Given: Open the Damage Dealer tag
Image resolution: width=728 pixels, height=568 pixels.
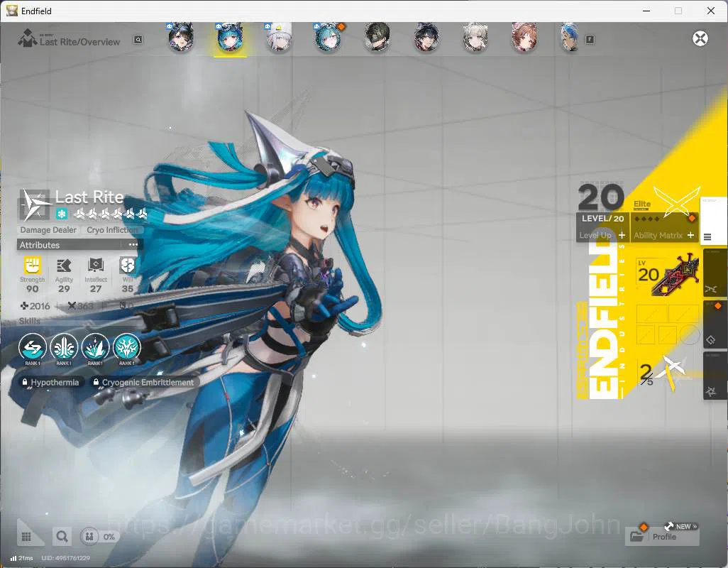Looking at the screenshot, I should (x=48, y=230).
